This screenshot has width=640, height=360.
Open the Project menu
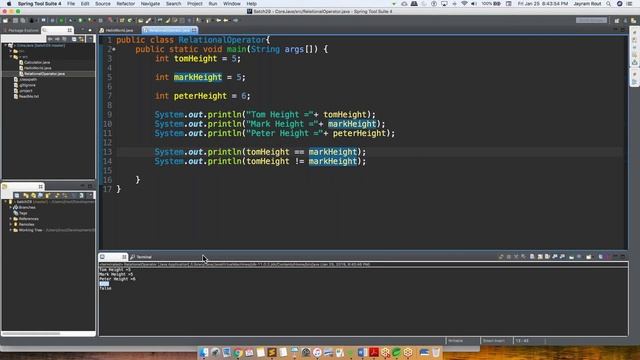tap(195, 4)
